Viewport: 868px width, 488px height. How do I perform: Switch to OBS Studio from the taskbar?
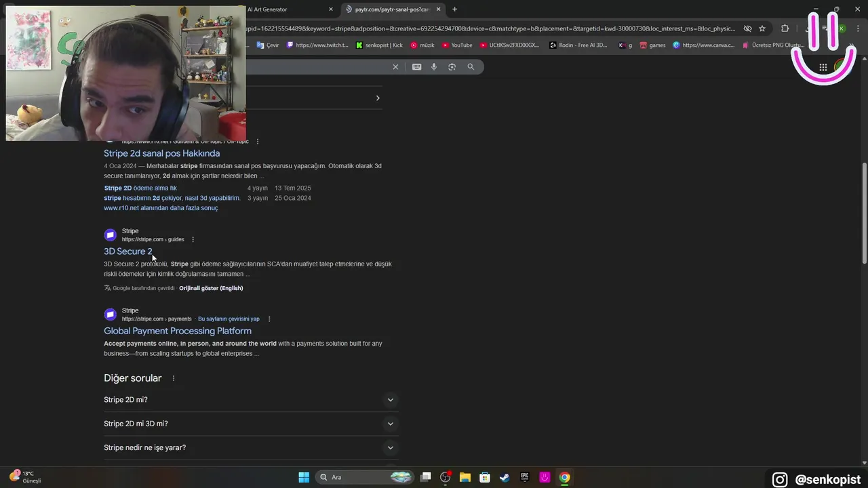pos(446,477)
